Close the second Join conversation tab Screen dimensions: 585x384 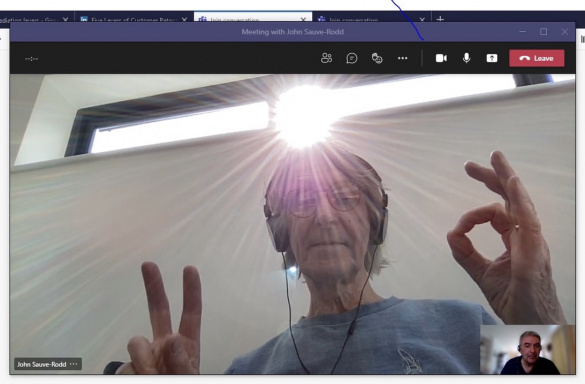point(422,19)
